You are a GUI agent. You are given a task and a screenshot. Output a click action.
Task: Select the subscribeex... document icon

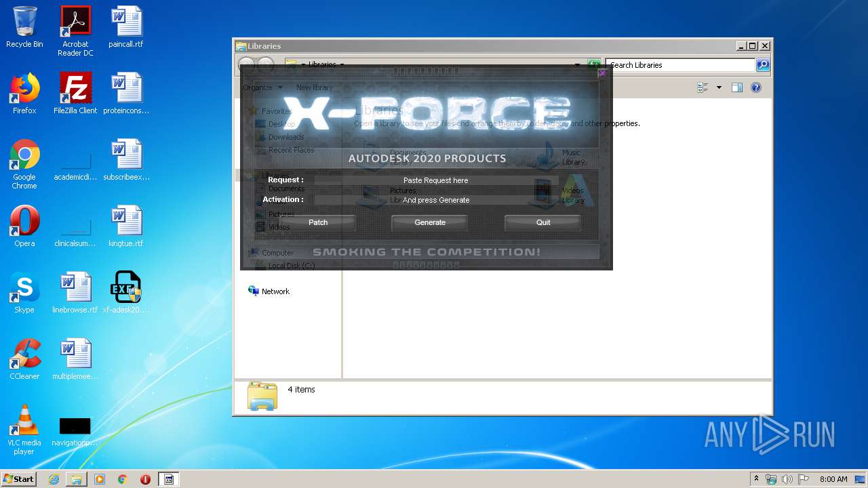[x=126, y=160]
